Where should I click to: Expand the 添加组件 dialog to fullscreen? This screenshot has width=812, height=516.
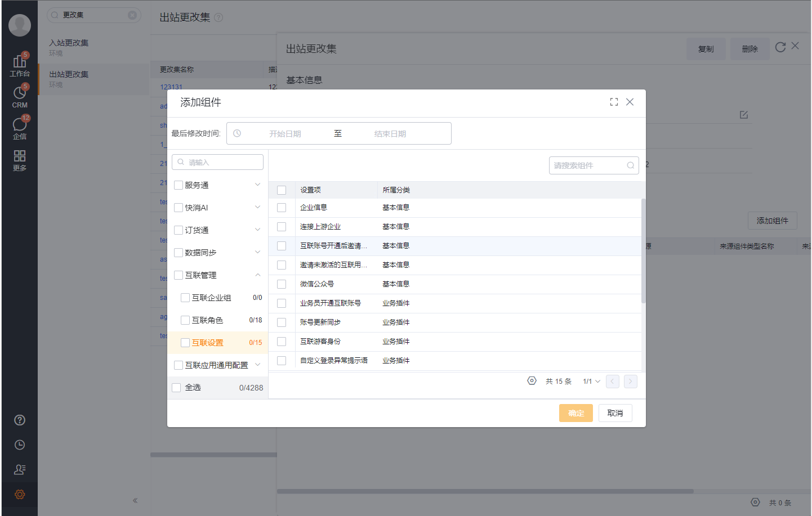(x=613, y=102)
